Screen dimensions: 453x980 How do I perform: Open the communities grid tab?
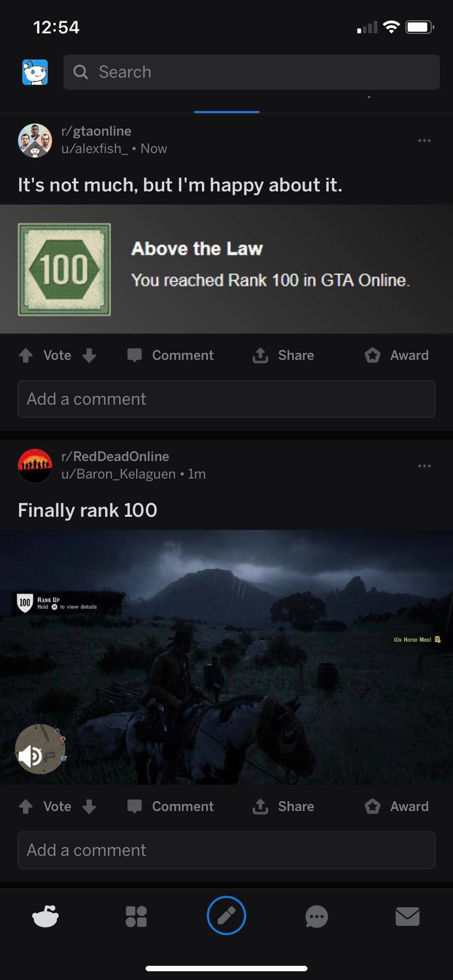(x=136, y=916)
